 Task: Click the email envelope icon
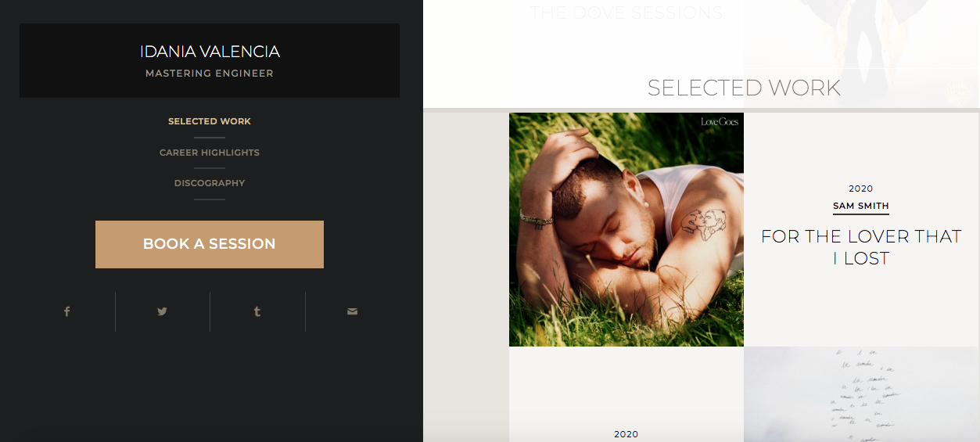tap(352, 311)
